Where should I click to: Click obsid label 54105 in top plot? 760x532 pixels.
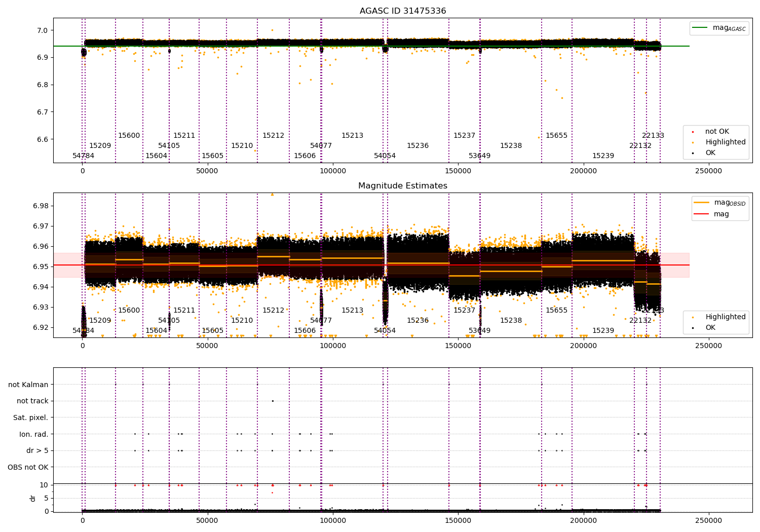(169, 146)
